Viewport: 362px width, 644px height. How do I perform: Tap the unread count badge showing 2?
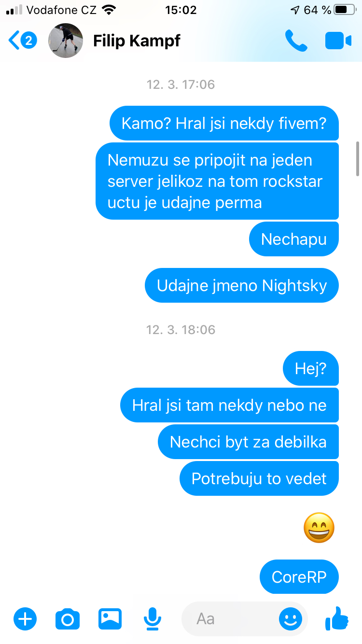click(28, 41)
